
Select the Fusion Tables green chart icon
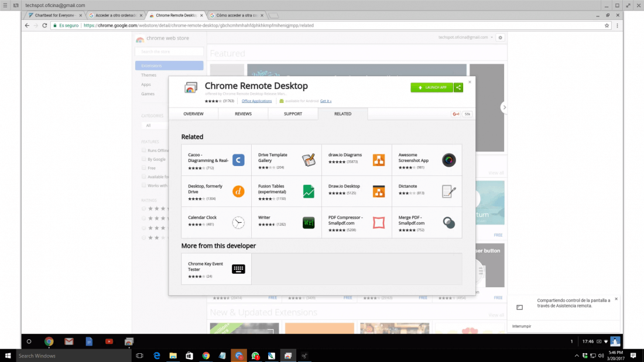[309, 191]
